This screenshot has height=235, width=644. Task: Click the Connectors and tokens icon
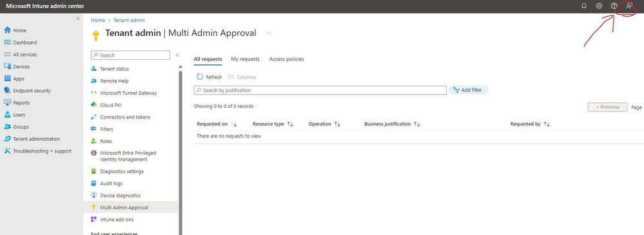coord(93,117)
